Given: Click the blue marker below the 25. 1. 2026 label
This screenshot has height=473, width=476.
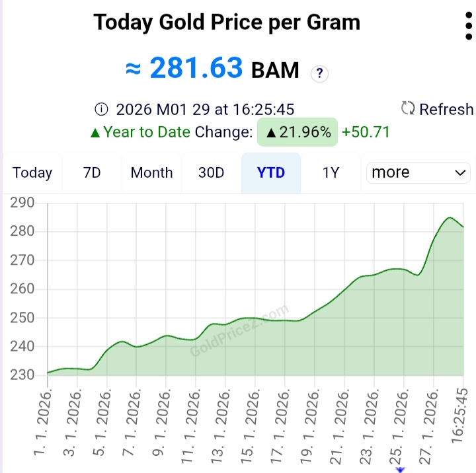Looking at the screenshot, I should click(x=401, y=470).
